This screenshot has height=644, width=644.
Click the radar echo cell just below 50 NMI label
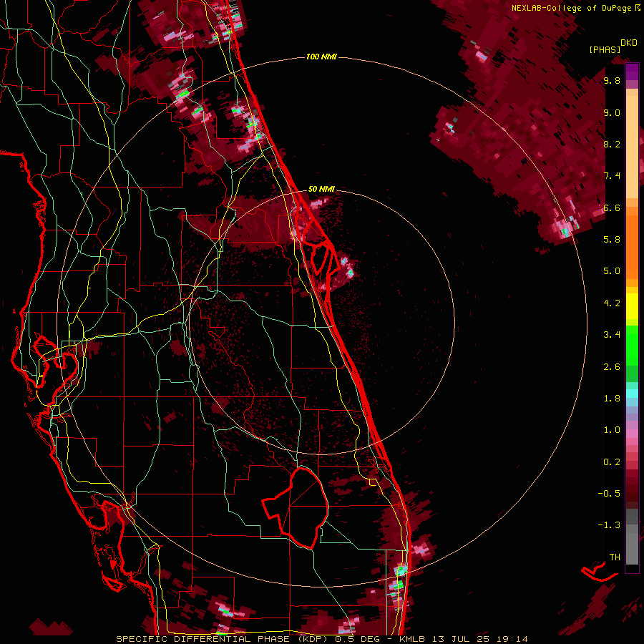point(319,203)
